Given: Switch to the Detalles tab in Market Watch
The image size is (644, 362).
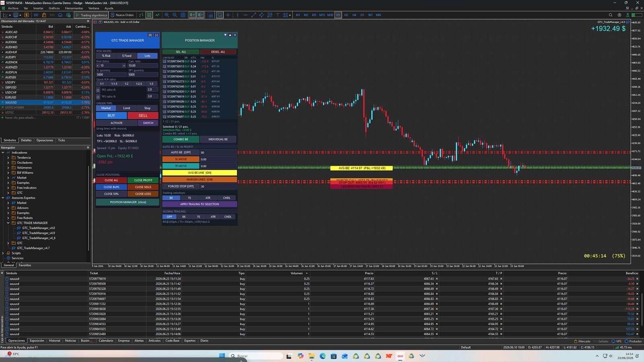Looking at the screenshot, I should point(26,140).
